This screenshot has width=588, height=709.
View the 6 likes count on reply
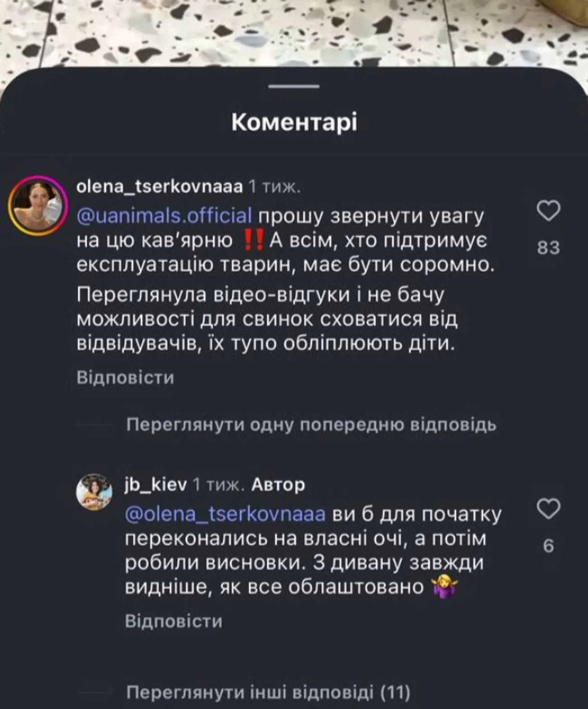click(x=548, y=546)
